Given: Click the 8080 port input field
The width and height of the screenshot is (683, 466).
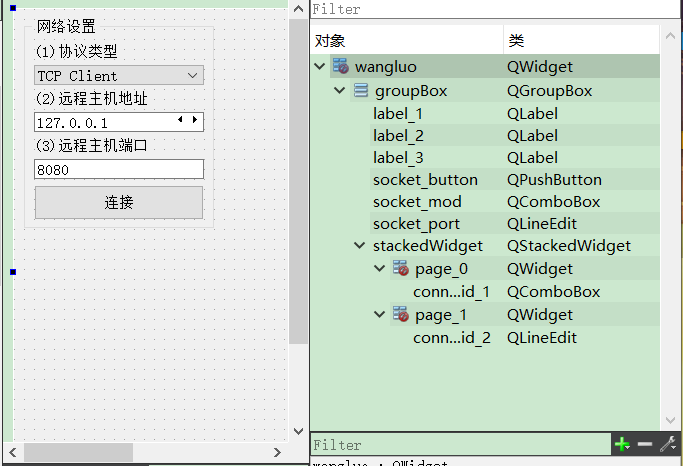Looking at the screenshot, I should click(119, 169).
